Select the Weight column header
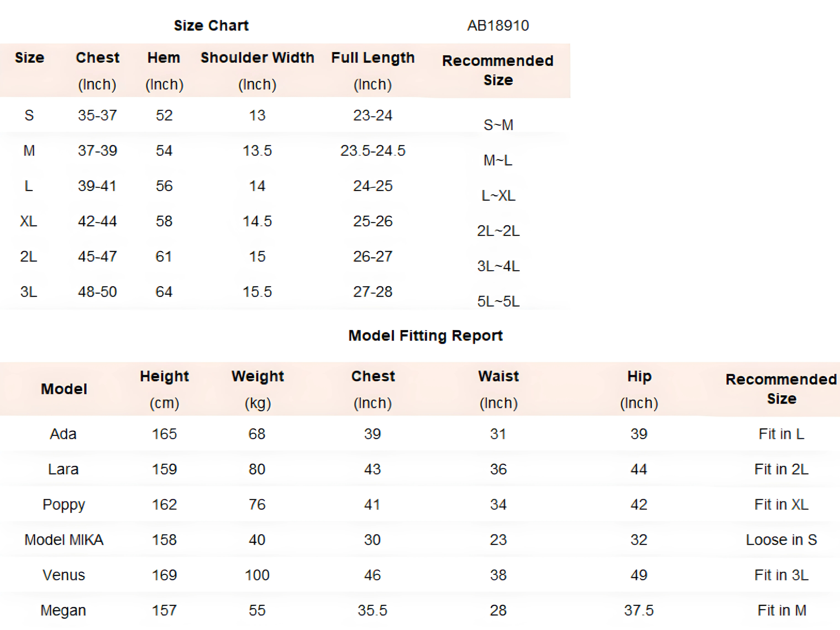Screen dimensions: 840x630 (258, 376)
